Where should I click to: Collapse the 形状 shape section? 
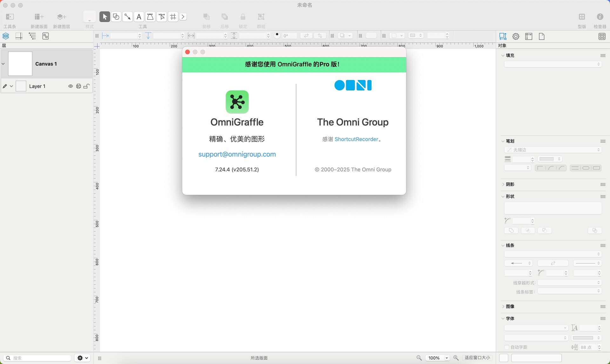click(x=503, y=196)
